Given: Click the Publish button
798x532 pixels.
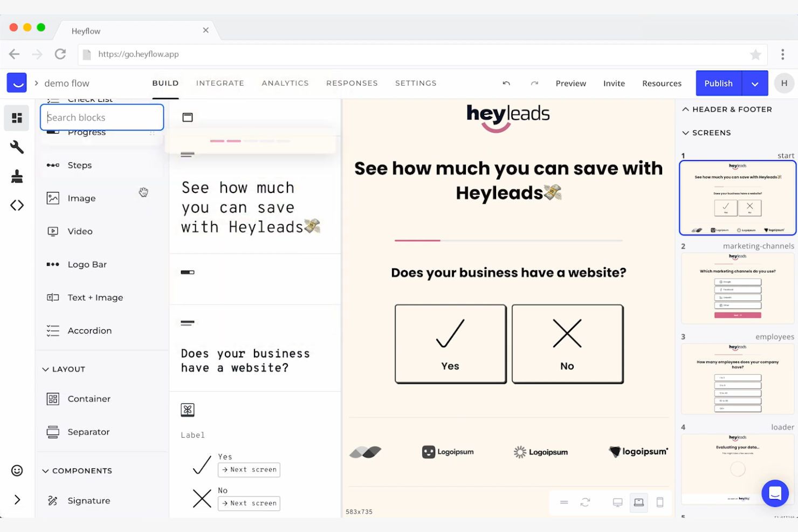Looking at the screenshot, I should coord(719,84).
